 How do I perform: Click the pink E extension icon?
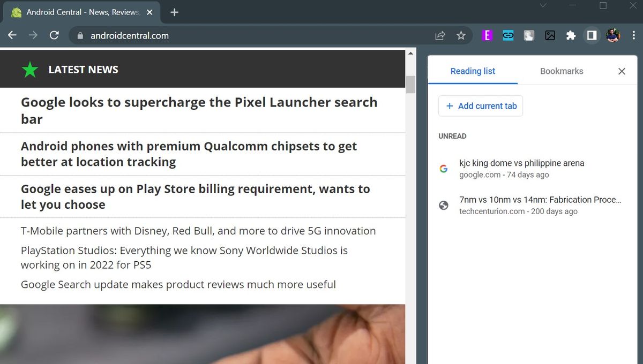[x=487, y=35]
